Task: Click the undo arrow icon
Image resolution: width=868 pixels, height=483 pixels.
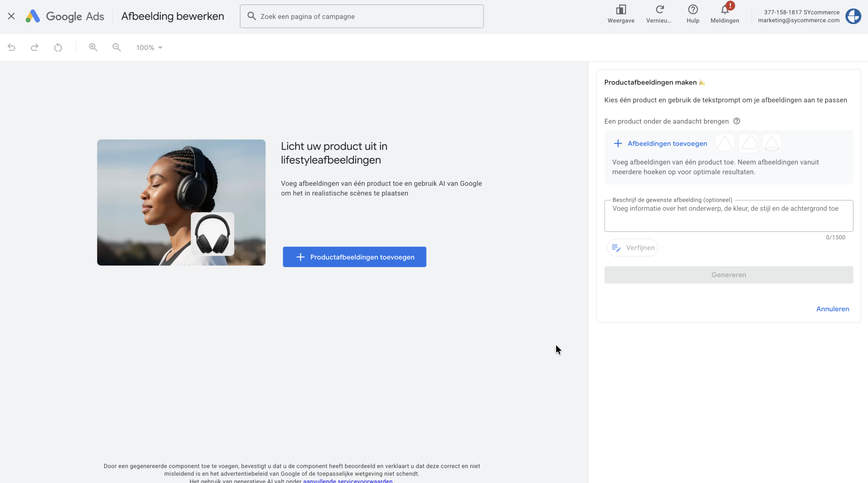Action: pos(12,47)
